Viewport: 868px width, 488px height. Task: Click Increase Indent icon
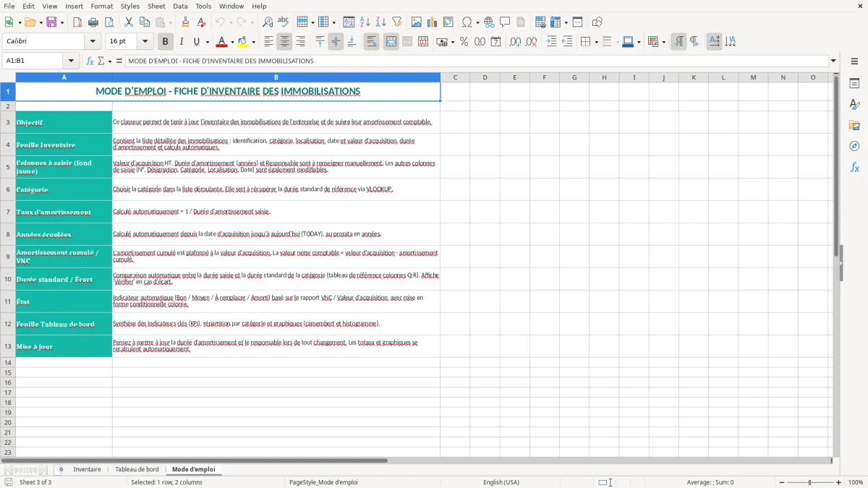tap(551, 42)
